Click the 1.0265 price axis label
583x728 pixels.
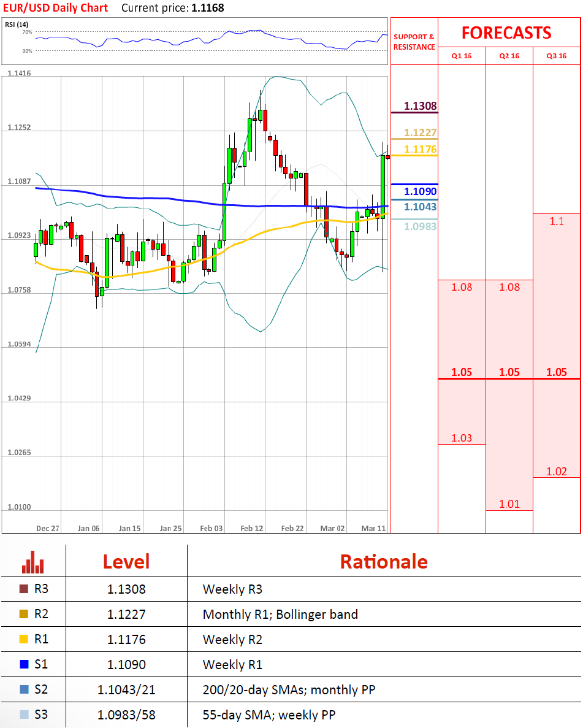tap(19, 452)
